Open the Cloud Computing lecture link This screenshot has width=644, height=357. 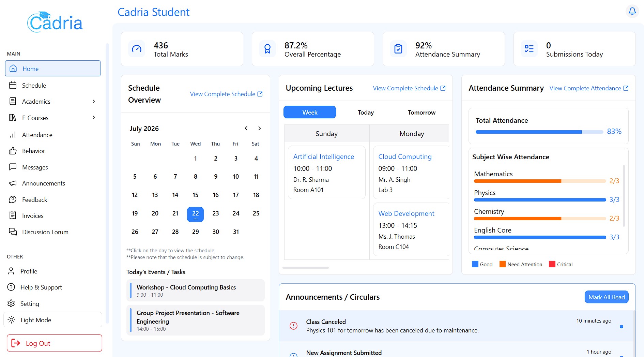click(x=405, y=157)
